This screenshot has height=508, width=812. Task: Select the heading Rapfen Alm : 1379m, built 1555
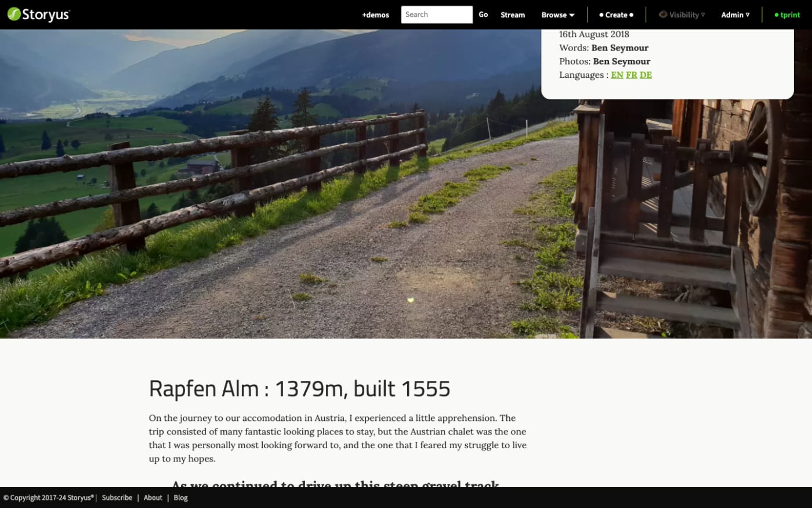click(299, 388)
